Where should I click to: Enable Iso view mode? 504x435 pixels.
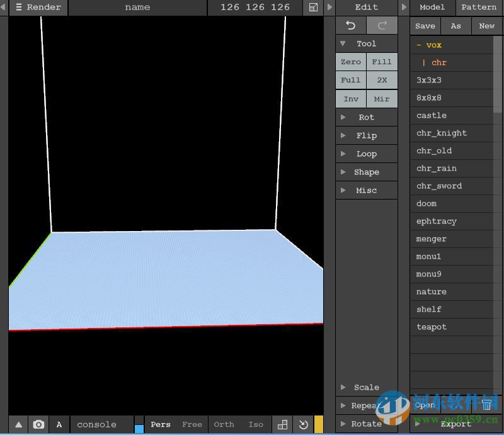pos(256,424)
